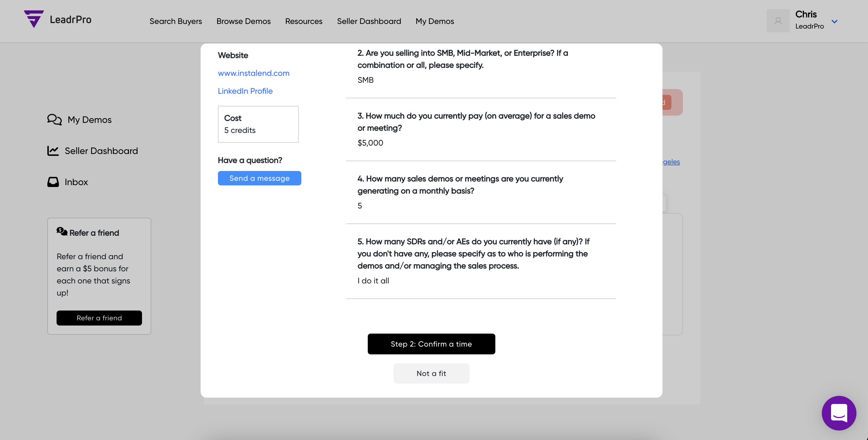The image size is (868, 440).
Task: Open the Resources navigation item
Action: tap(304, 21)
